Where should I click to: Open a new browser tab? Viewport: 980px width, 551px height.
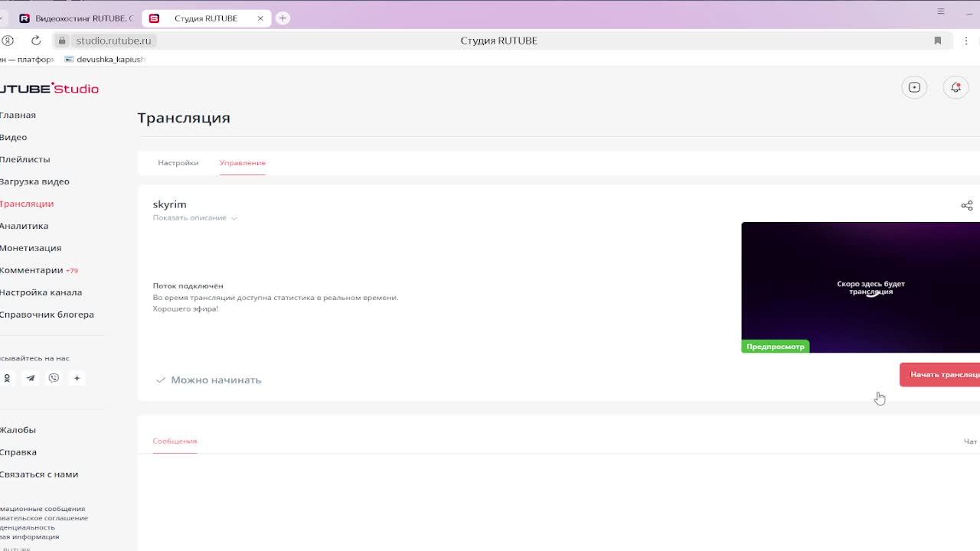(283, 18)
